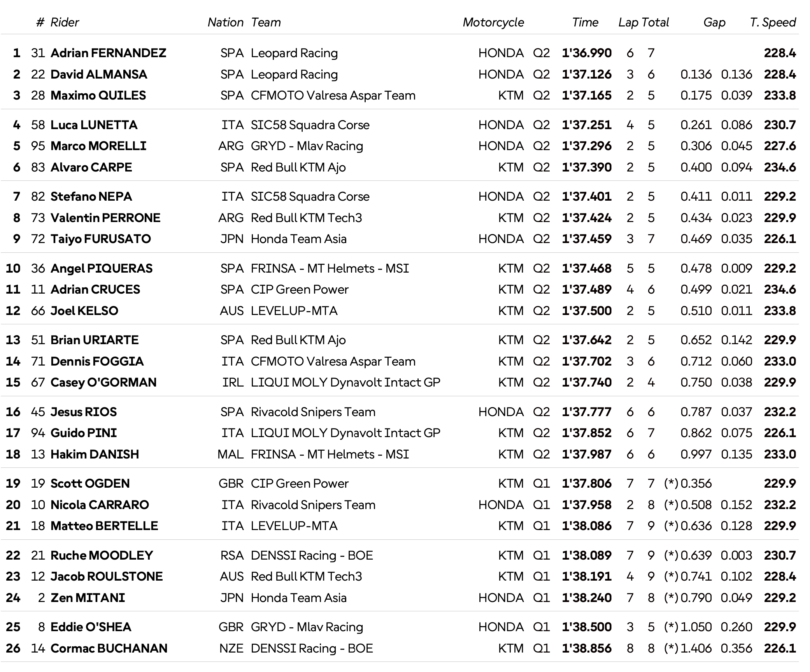The width and height of the screenshot is (810, 672).
Task: Click Adrian FERNANDEZ's time 1'36.990
Action: coord(586,53)
